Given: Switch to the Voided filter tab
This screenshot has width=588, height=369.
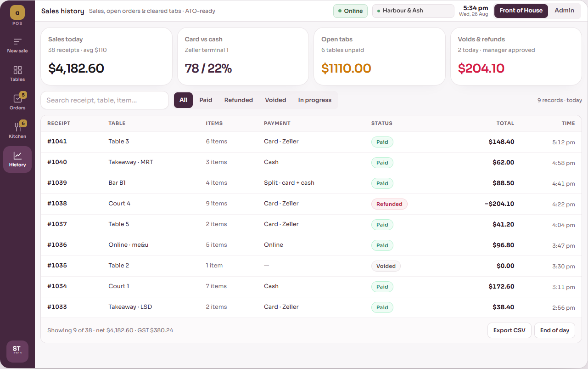Looking at the screenshot, I should [x=275, y=100].
